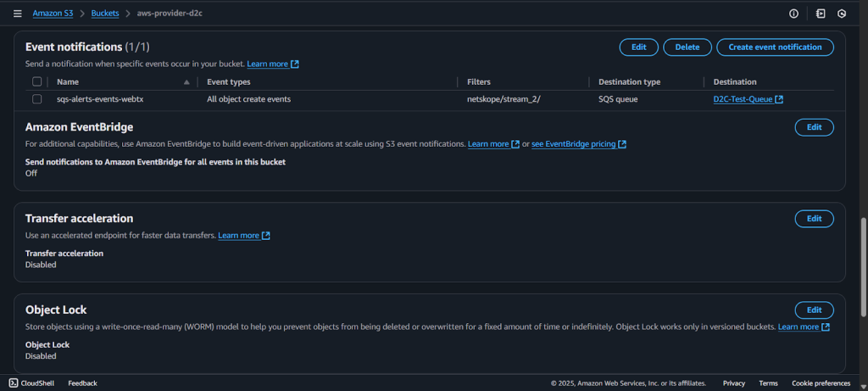
Task: Edit Object Lock settings
Action: pyautogui.click(x=815, y=310)
